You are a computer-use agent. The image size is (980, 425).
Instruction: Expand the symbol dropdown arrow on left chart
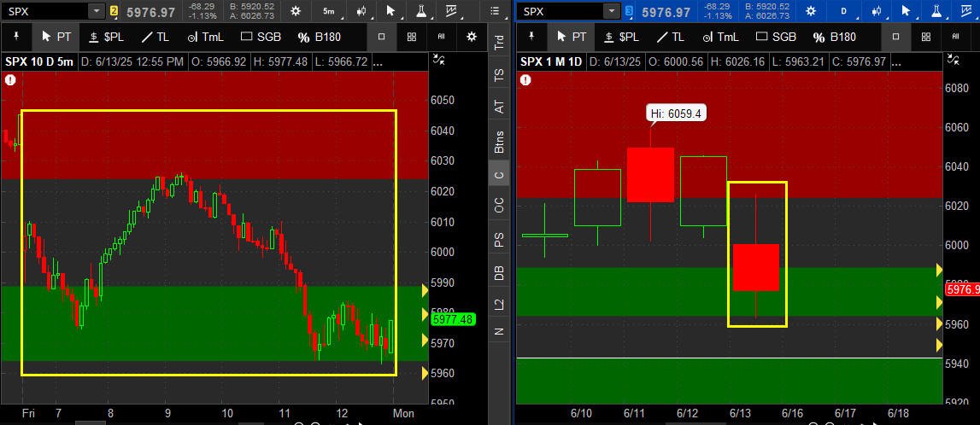coord(97,10)
